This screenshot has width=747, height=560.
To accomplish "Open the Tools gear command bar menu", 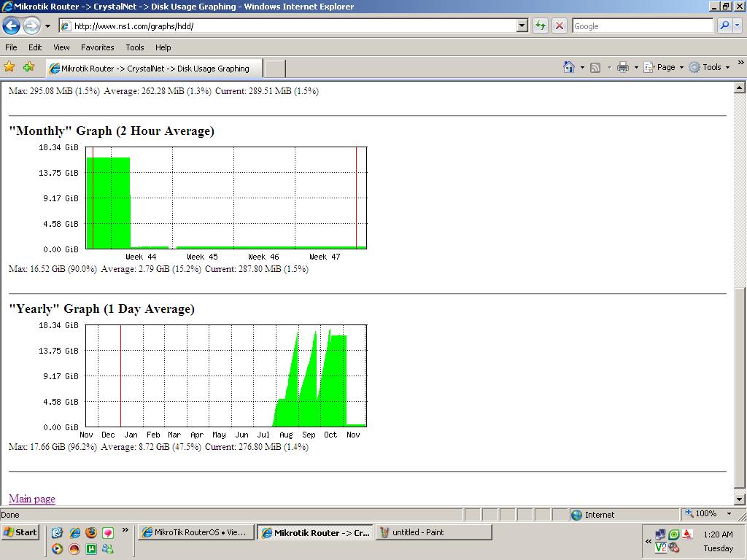I will click(709, 67).
